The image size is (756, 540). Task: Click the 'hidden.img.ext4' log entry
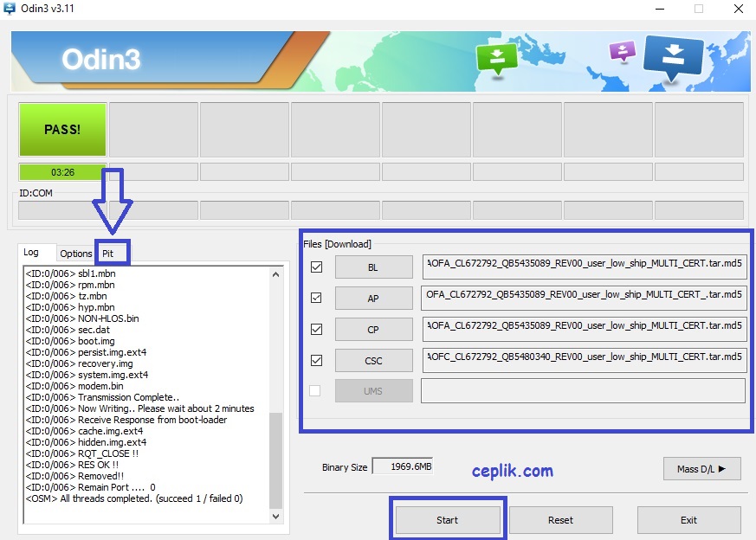(x=86, y=442)
